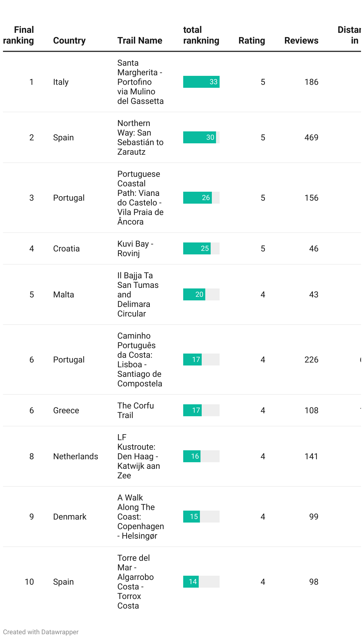364x639 pixels.
Task: Select the bar valued 26 for Portugal
Action: (x=197, y=198)
